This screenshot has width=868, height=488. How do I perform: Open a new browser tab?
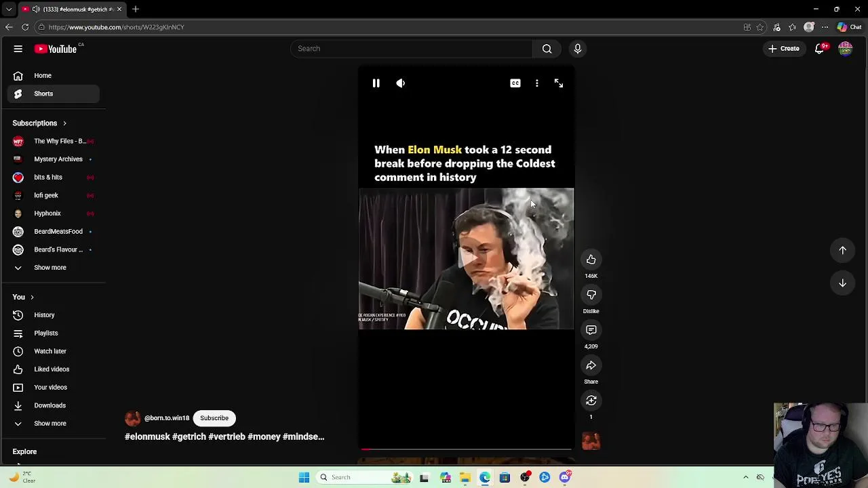(136, 9)
